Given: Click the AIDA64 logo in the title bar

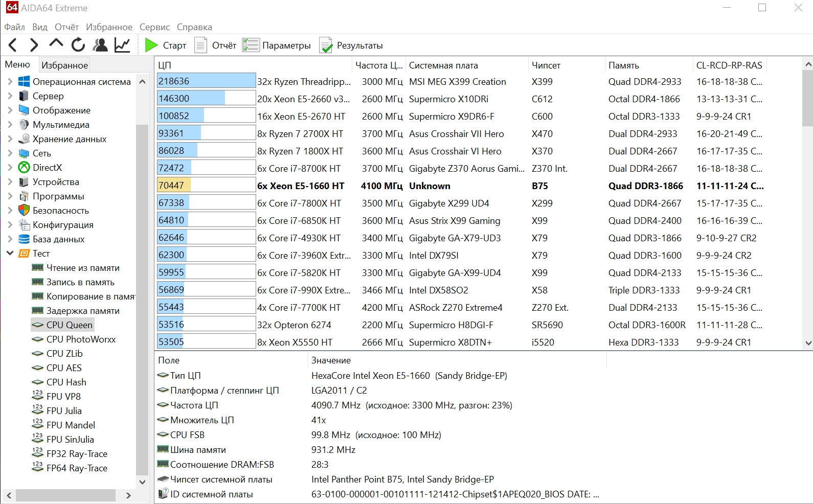Looking at the screenshot, I should coord(12,8).
